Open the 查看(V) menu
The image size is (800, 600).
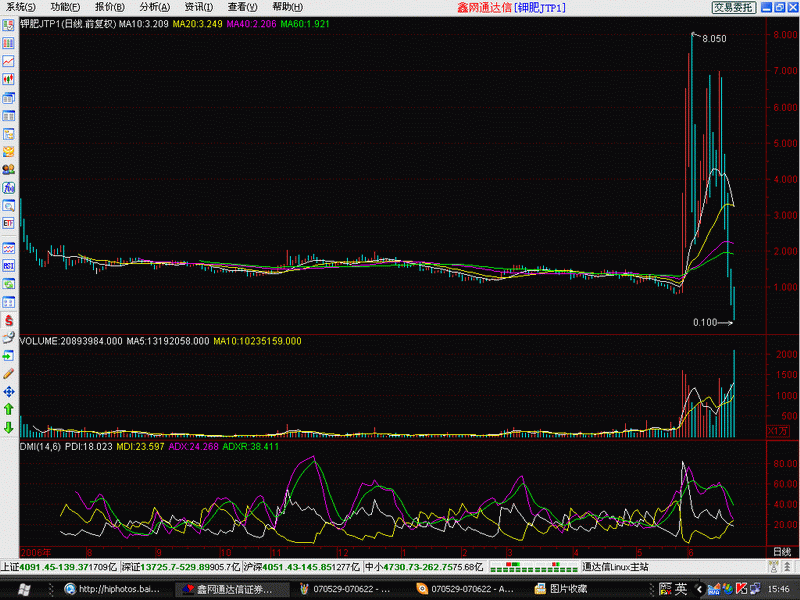coord(242,7)
